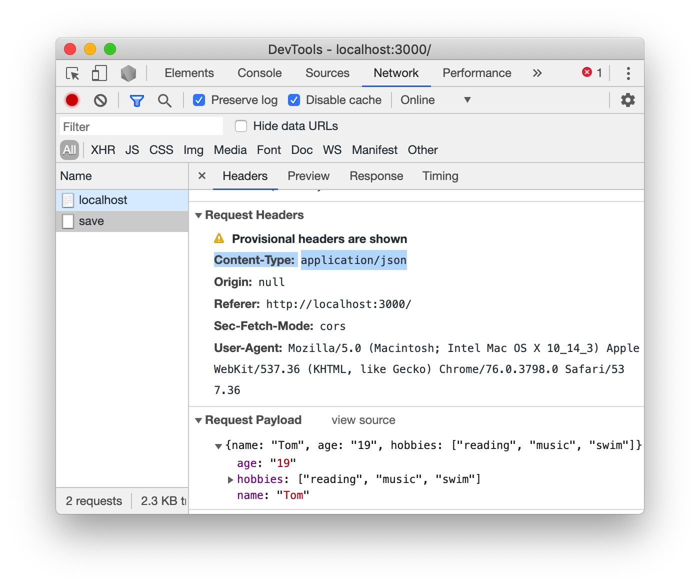Click the age "19" payload value

click(283, 463)
